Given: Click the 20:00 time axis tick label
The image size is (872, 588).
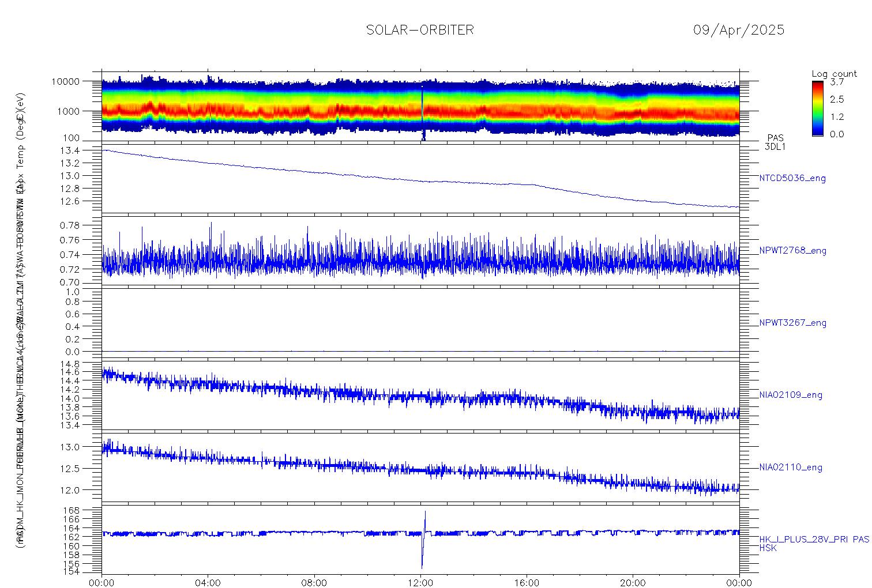Looking at the screenshot, I should click(633, 583).
